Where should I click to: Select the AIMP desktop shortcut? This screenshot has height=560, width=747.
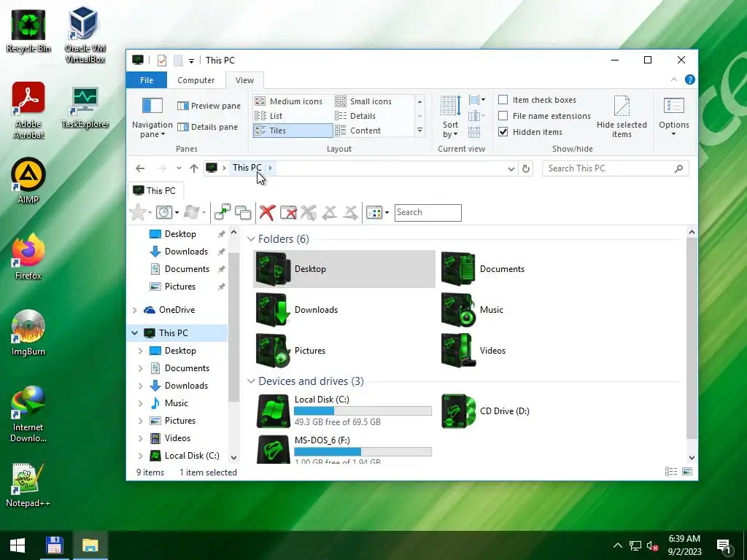point(28,181)
